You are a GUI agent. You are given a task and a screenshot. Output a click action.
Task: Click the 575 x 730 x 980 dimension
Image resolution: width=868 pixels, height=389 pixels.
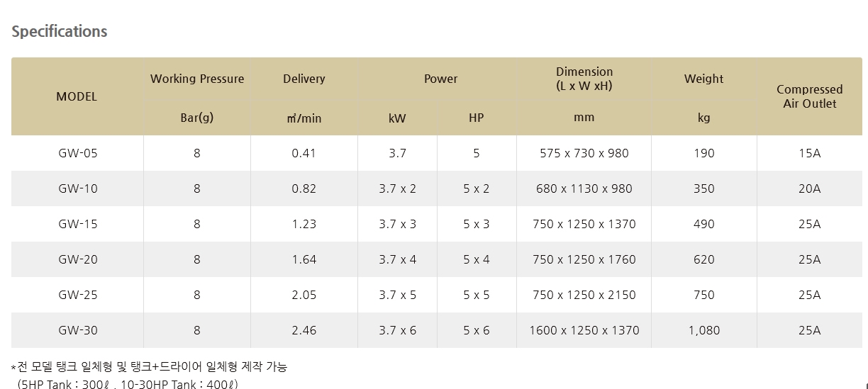584,153
